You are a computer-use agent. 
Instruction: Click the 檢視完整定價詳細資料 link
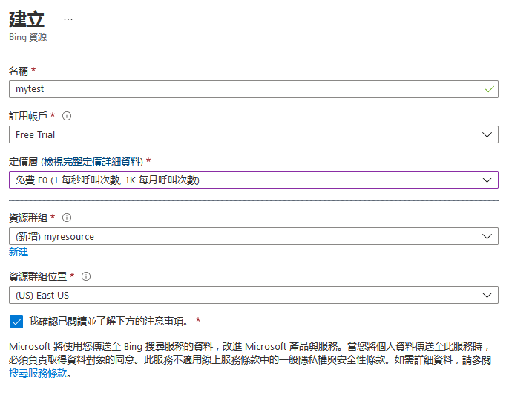pos(92,161)
